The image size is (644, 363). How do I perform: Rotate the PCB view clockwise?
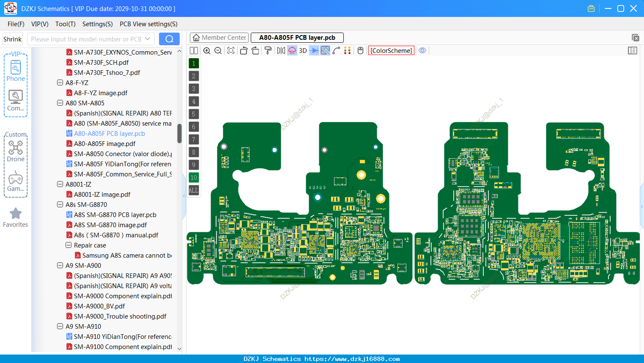pos(255,51)
